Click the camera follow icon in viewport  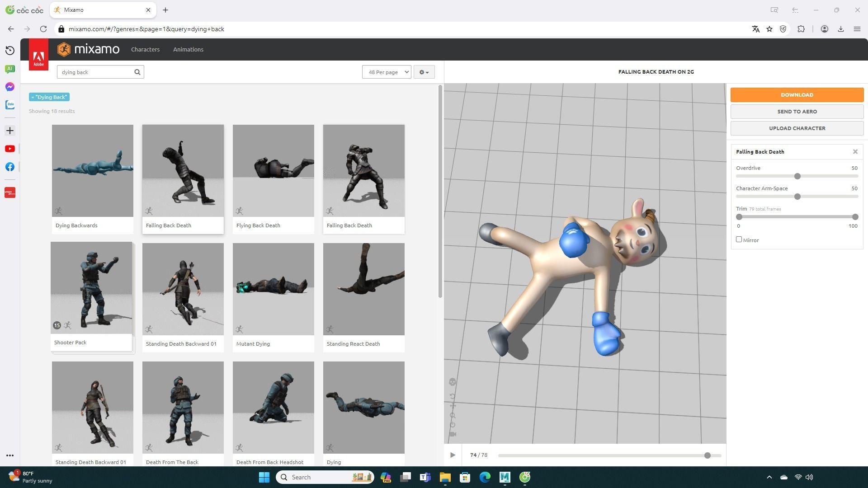pyautogui.click(x=453, y=434)
